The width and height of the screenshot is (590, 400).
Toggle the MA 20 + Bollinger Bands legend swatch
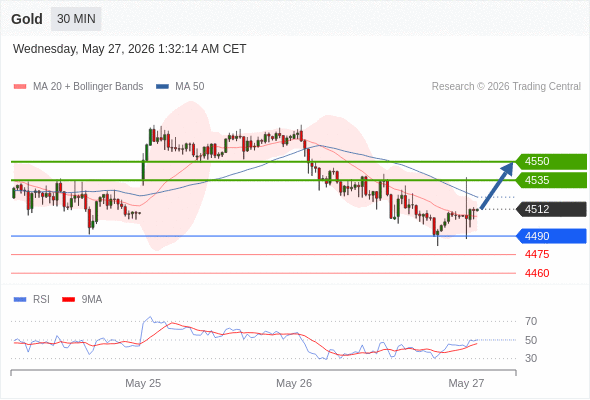(20, 87)
